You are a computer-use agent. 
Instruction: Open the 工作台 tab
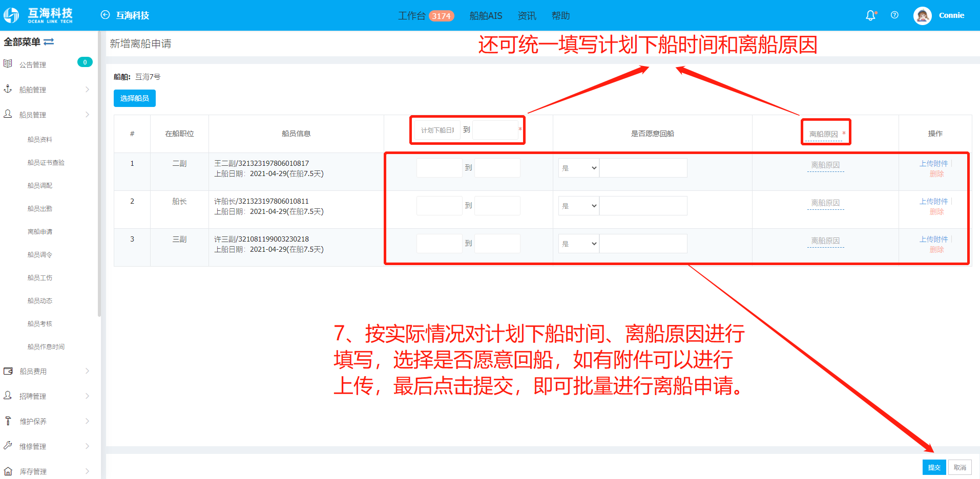pos(412,16)
